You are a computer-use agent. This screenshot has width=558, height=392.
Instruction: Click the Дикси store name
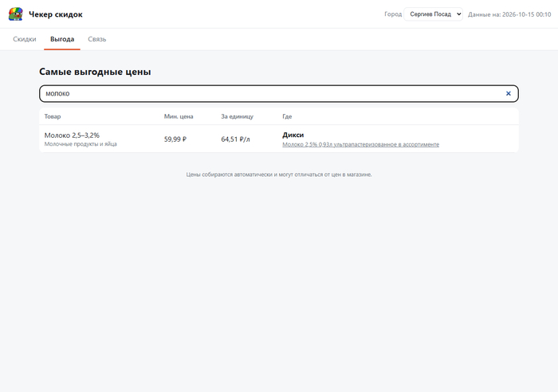(293, 135)
